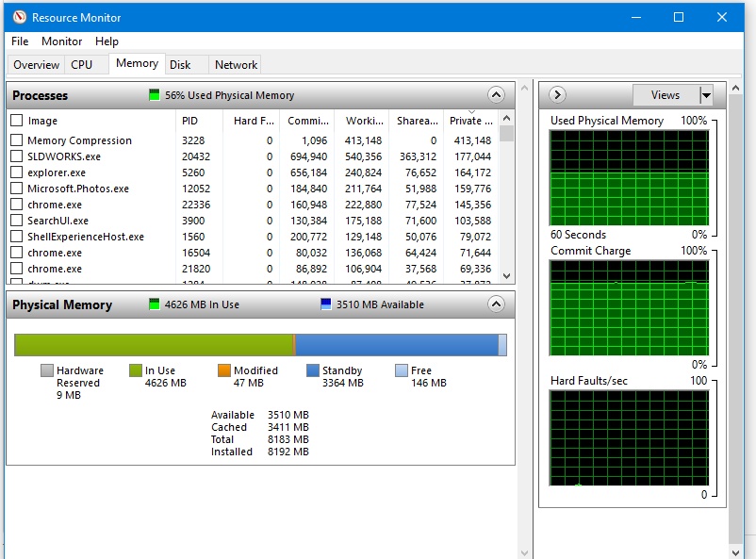
Task: Click the Hard Faults/sec graph
Action: pos(629,438)
